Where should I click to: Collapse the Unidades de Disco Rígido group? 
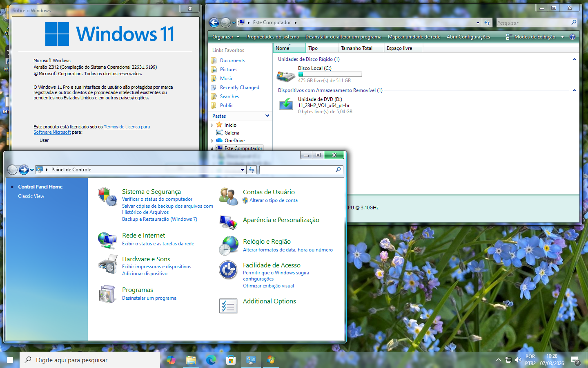pos(574,59)
